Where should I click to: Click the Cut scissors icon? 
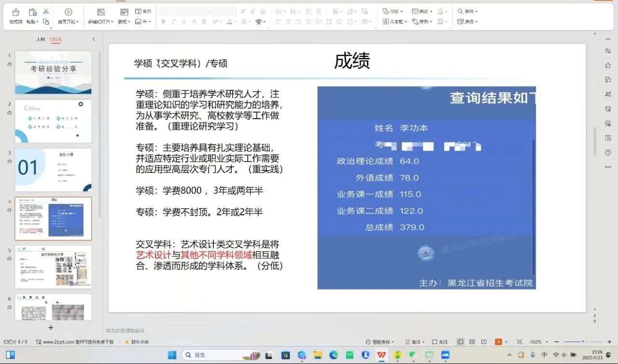pos(46,12)
